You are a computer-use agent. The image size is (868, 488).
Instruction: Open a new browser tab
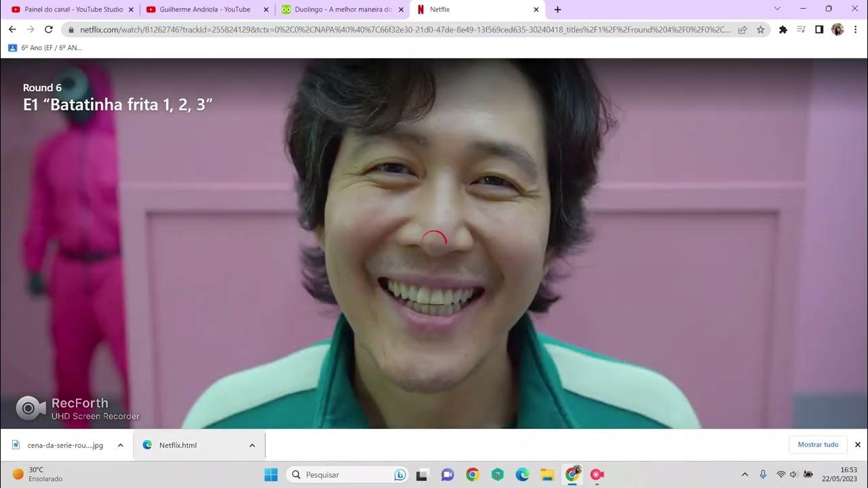coord(557,9)
